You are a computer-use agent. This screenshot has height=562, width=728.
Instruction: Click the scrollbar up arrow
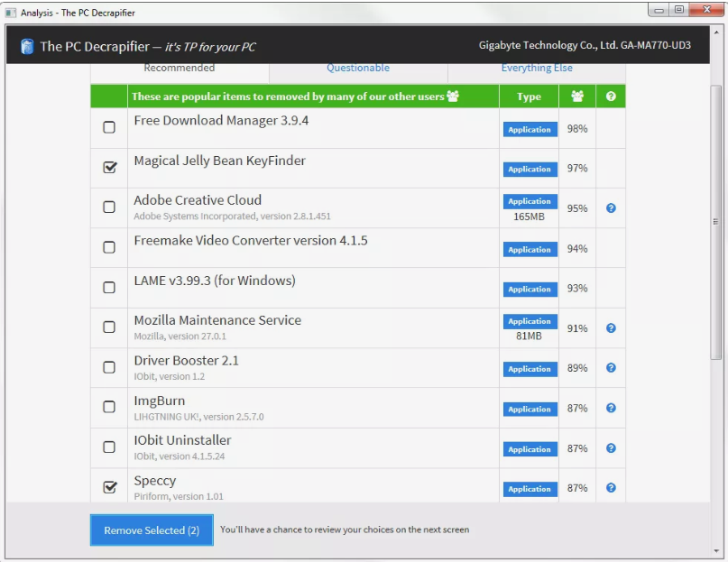716,32
